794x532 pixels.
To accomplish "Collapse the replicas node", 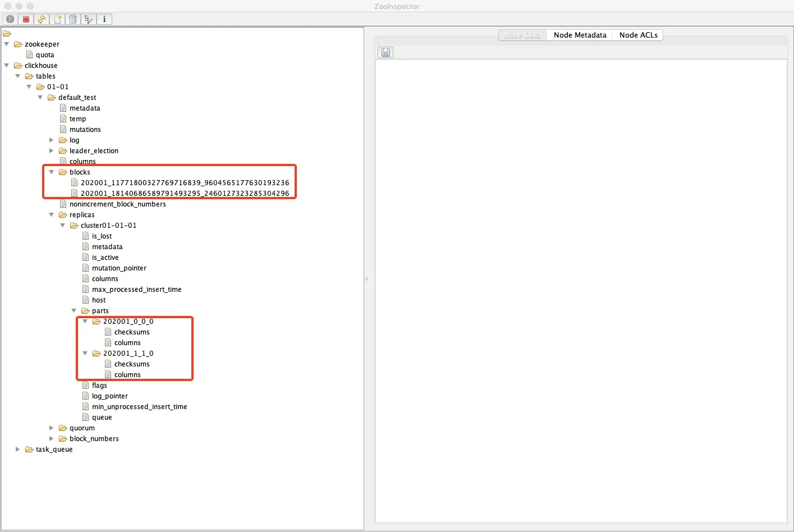I will pyautogui.click(x=52, y=214).
